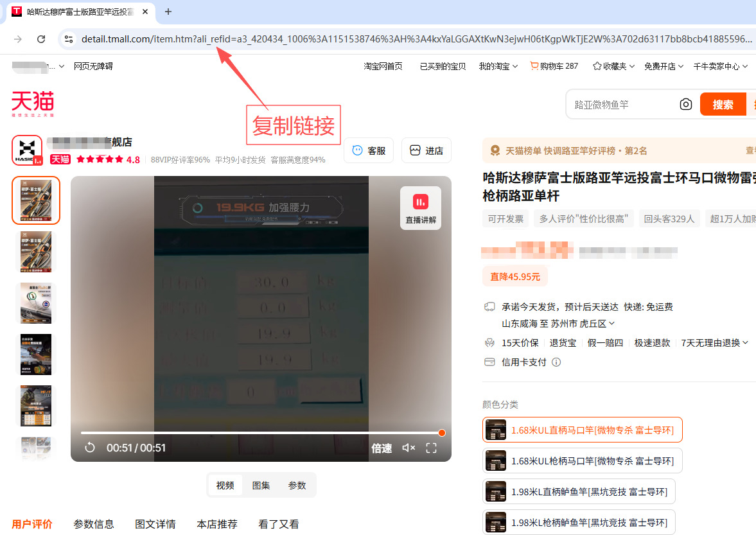Image resolution: width=756 pixels, height=535 pixels.
Task: Click the 退货宝 guarantee
Action: [x=563, y=343]
